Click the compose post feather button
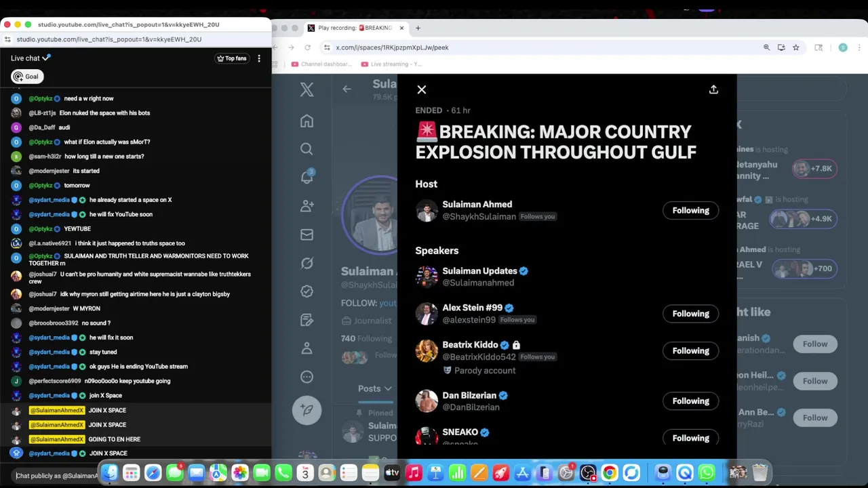This screenshot has width=868, height=488. [307, 410]
